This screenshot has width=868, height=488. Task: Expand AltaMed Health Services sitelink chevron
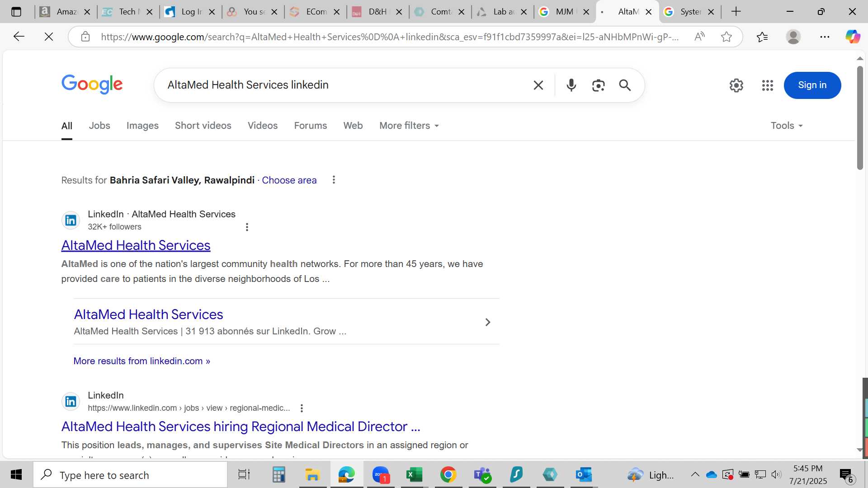tap(488, 322)
